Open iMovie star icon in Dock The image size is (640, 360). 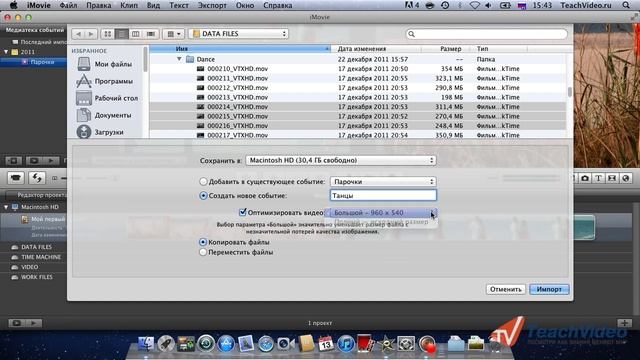pyautogui.click(x=386, y=344)
